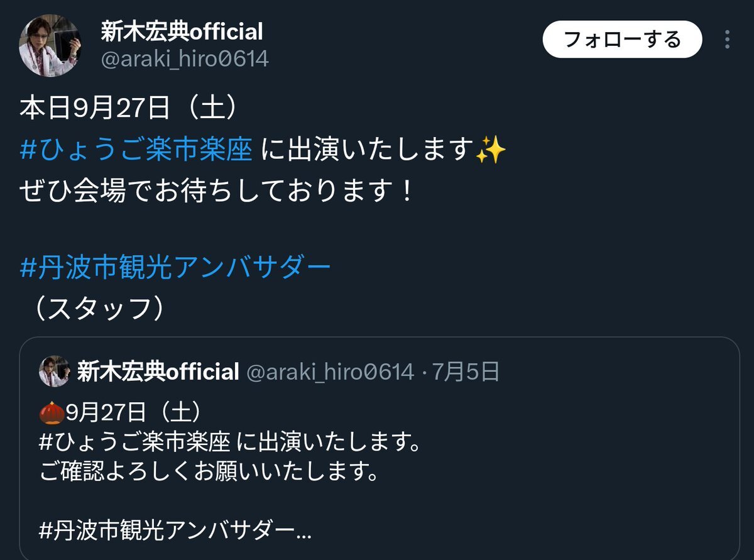Open the blue #ひょうご楽市楽座 hashtag link
The height and width of the screenshot is (560, 754).
(136, 151)
